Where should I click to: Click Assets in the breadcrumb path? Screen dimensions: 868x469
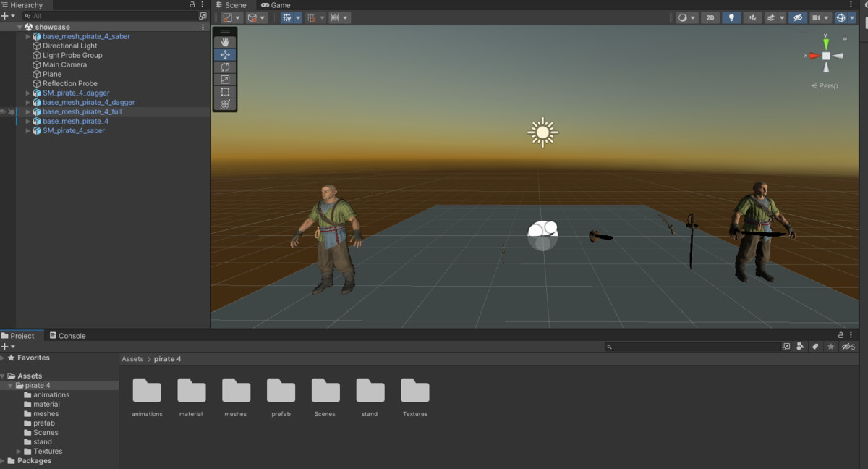pyautogui.click(x=132, y=359)
